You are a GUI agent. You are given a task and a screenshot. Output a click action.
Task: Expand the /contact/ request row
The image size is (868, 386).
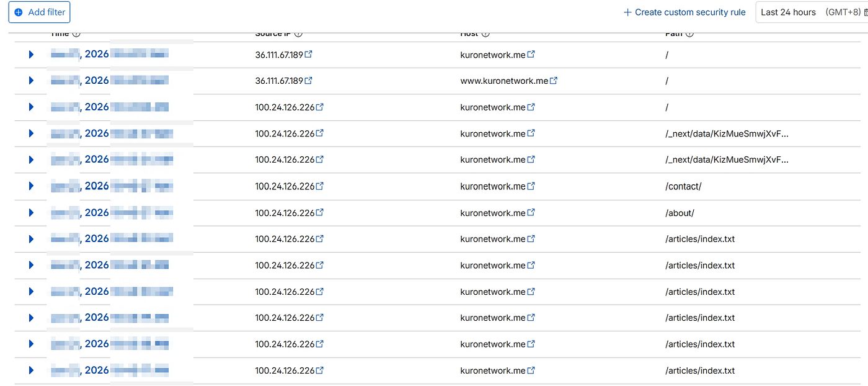click(x=31, y=186)
